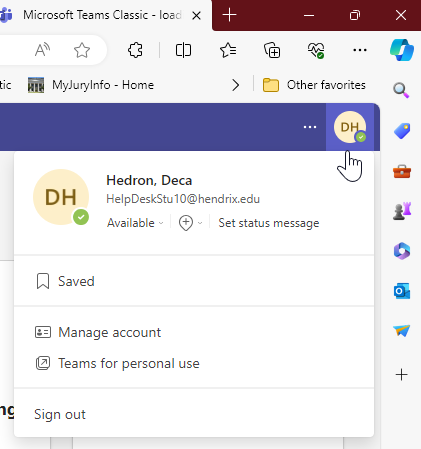Open split screen view
Image resolution: width=421 pixels, height=449 pixels.
click(183, 50)
